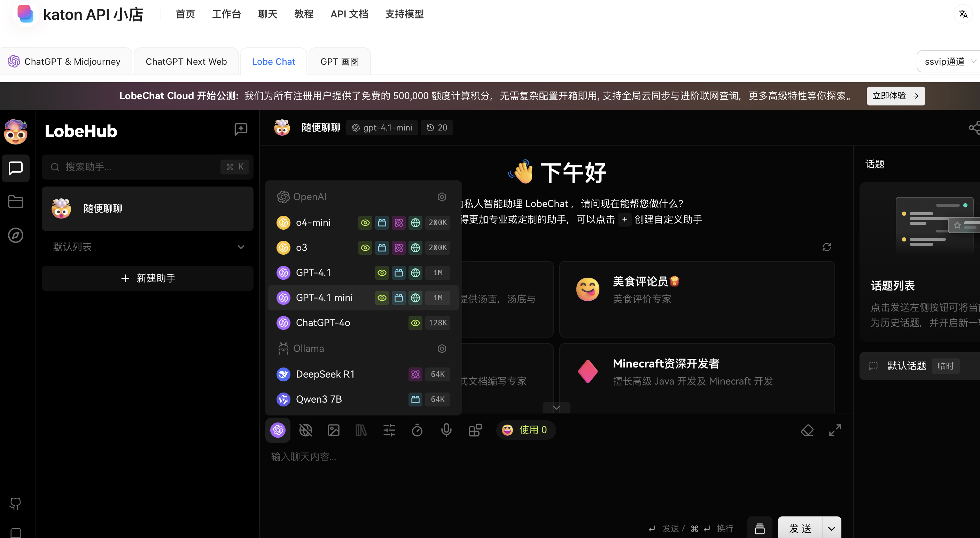Open the 美食评论员 assistant card
980x538 pixels.
697,299
